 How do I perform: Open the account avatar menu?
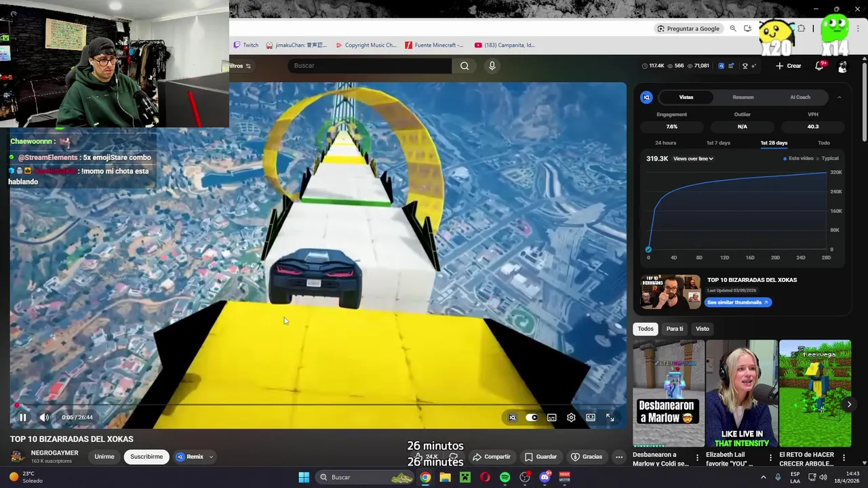point(842,66)
